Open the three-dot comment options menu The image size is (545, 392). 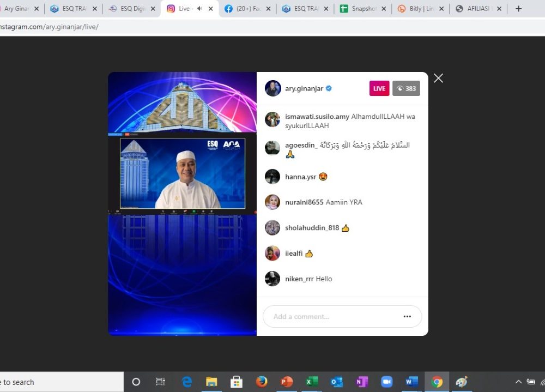(x=407, y=316)
